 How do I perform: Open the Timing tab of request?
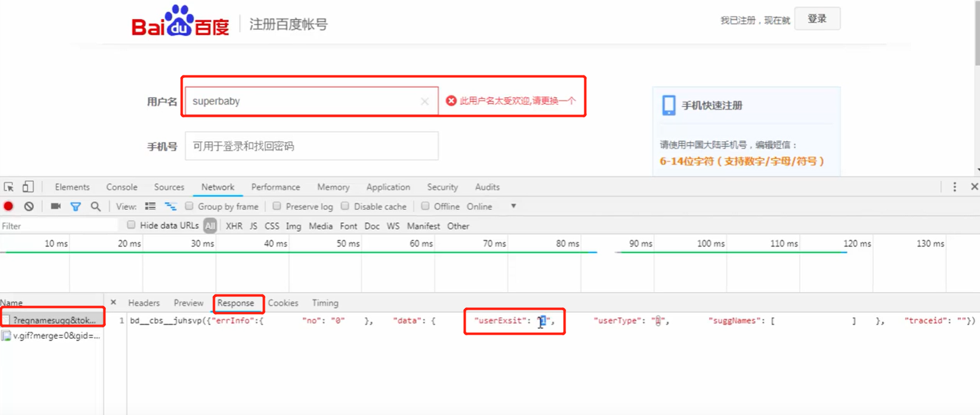pyautogui.click(x=325, y=302)
